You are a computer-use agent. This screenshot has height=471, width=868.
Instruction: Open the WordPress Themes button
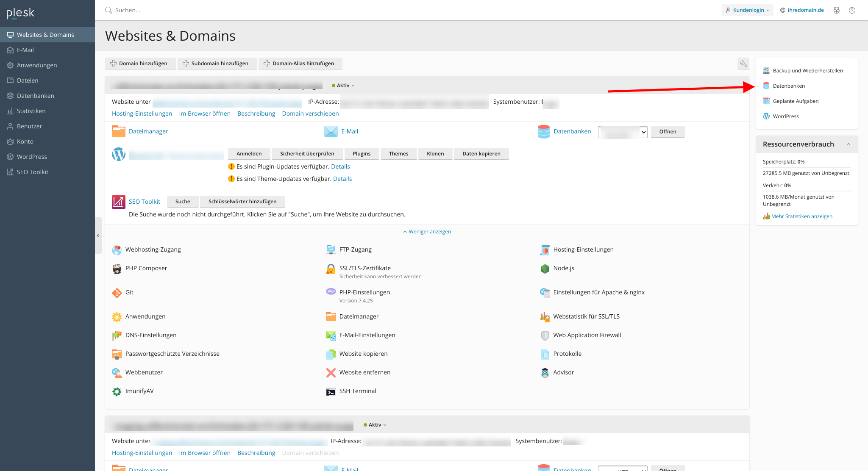coord(399,154)
